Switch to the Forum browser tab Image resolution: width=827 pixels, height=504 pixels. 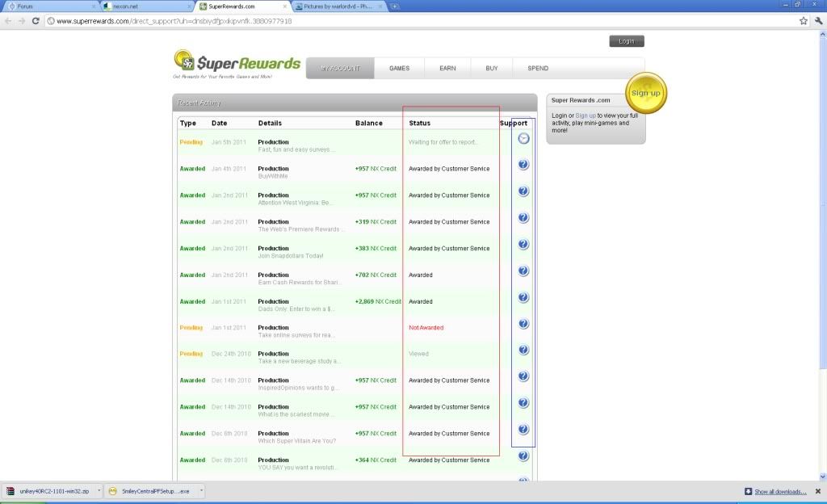[x=50, y=6]
